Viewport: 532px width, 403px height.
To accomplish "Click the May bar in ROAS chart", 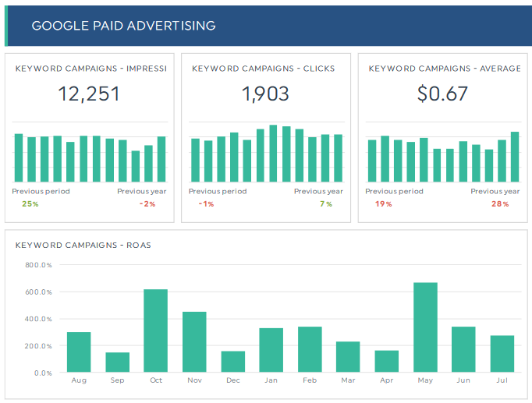I will coord(425,327).
